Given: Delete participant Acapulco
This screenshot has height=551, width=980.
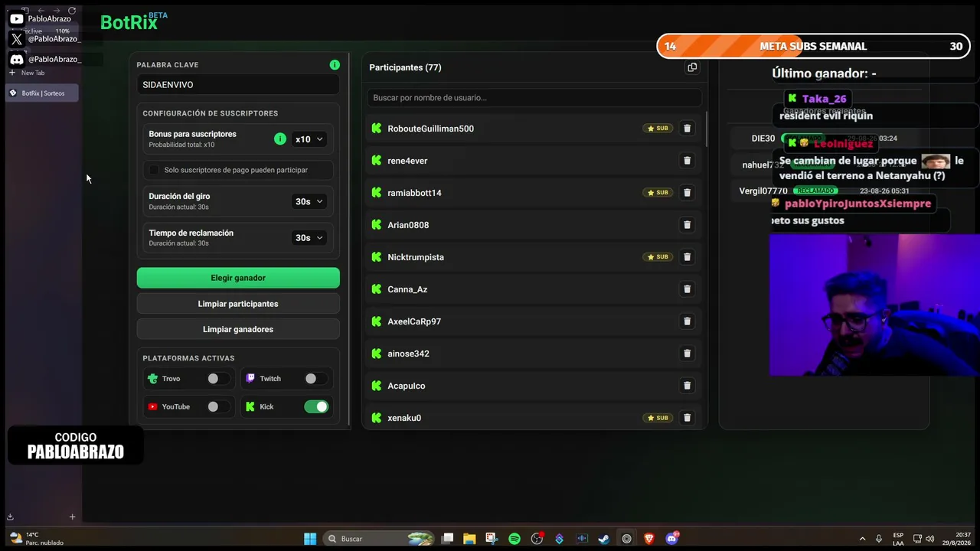Looking at the screenshot, I should (x=687, y=386).
